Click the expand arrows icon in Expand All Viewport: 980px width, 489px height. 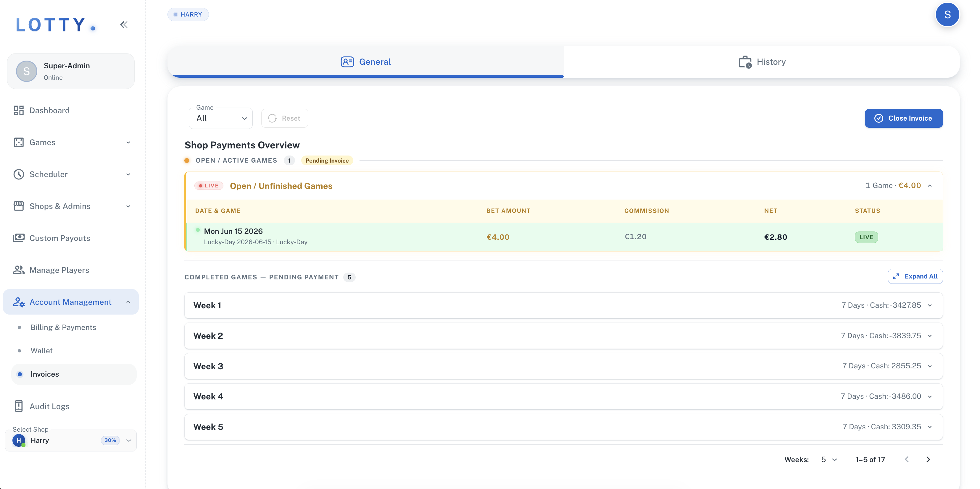coord(896,276)
